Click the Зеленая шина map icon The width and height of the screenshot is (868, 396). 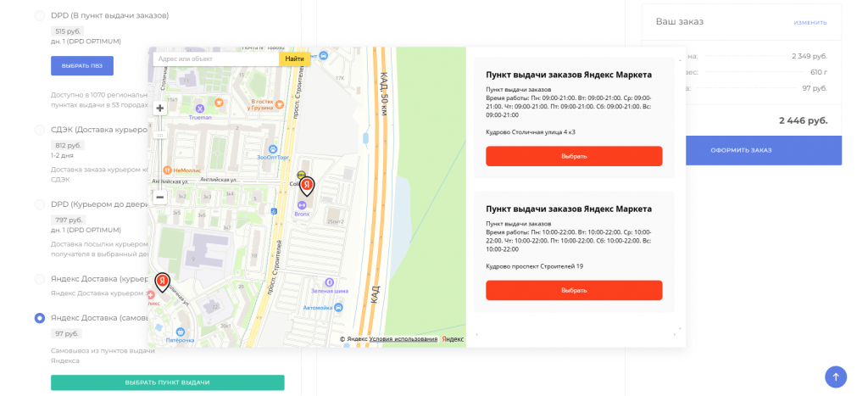pos(330,282)
